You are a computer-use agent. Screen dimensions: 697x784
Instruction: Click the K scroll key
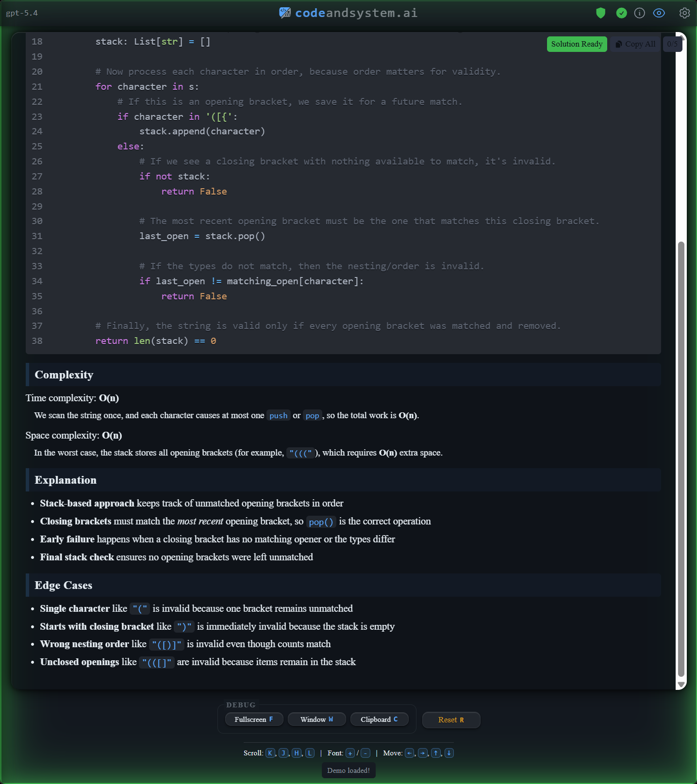pyautogui.click(x=270, y=753)
